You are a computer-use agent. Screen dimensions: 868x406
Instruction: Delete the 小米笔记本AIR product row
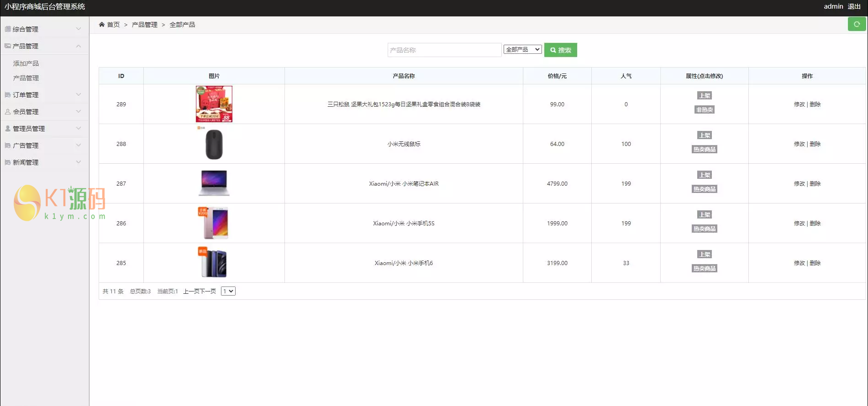(x=815, y=184)
